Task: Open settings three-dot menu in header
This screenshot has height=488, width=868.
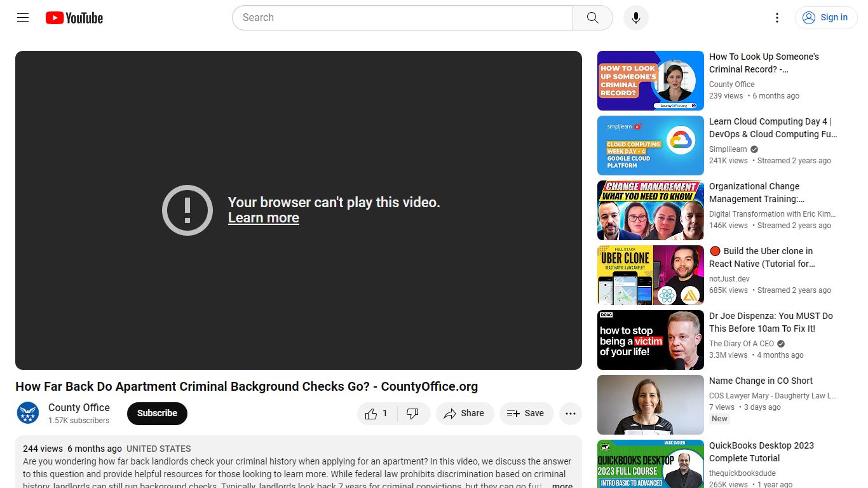Action: coord(776,18)
